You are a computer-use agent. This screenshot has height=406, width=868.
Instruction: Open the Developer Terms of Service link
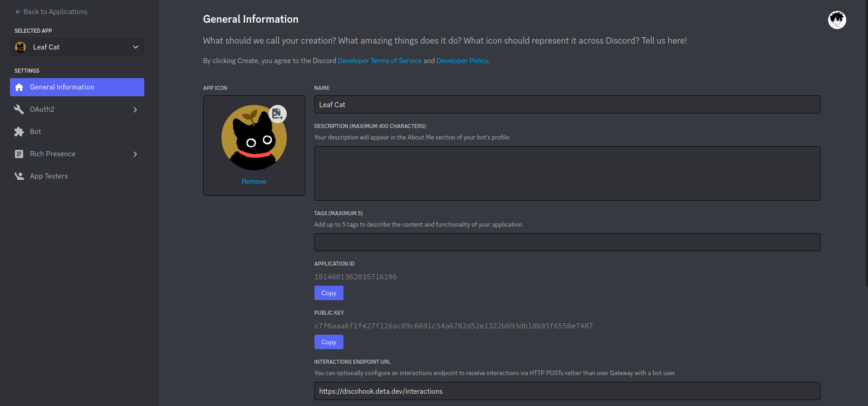point(380,61)
